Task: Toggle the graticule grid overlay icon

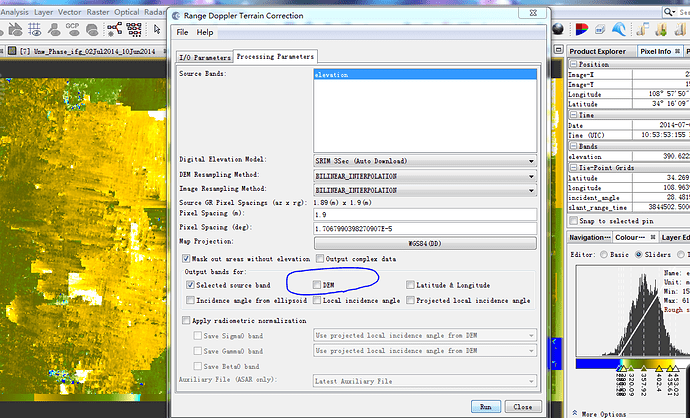Action: pyautogui.click(x=34, y=29)
